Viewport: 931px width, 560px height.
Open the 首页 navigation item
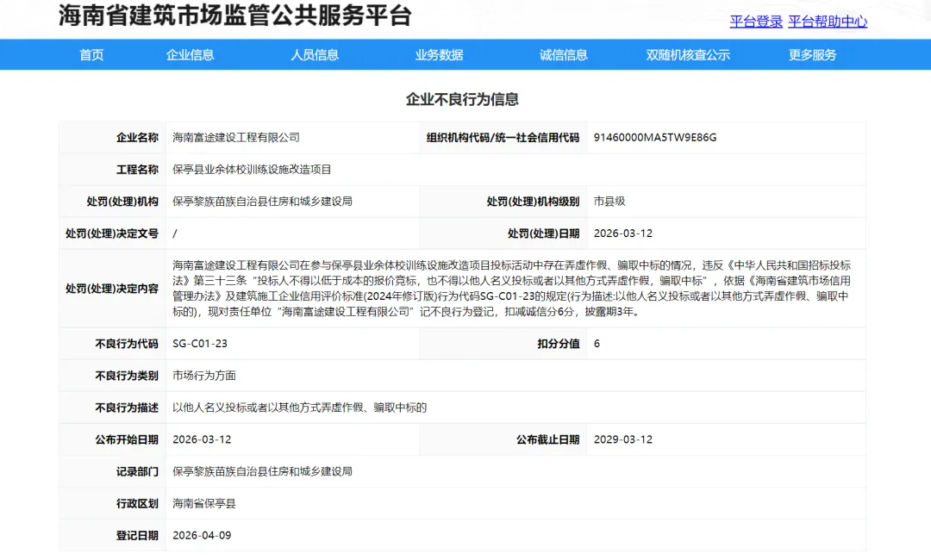point(91,54)
